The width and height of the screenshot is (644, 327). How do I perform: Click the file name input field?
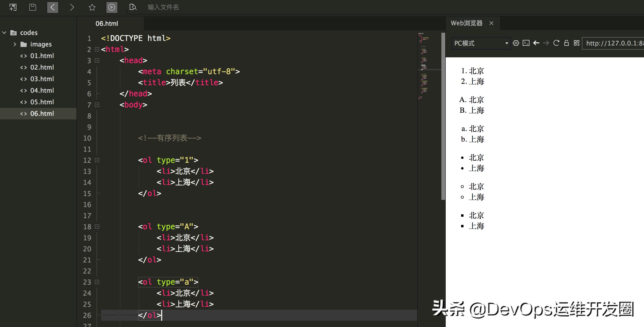[x=163, y=7]
